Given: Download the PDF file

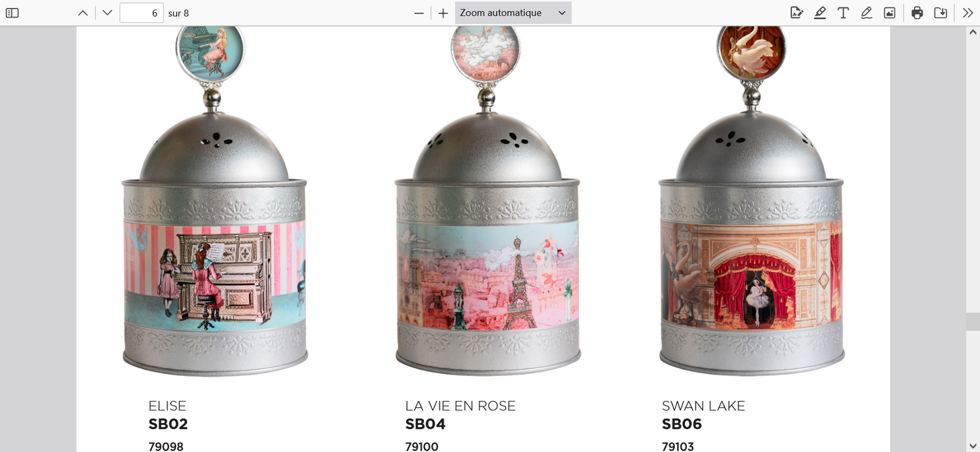Looking at the screenshot, I should pos(941,13).
